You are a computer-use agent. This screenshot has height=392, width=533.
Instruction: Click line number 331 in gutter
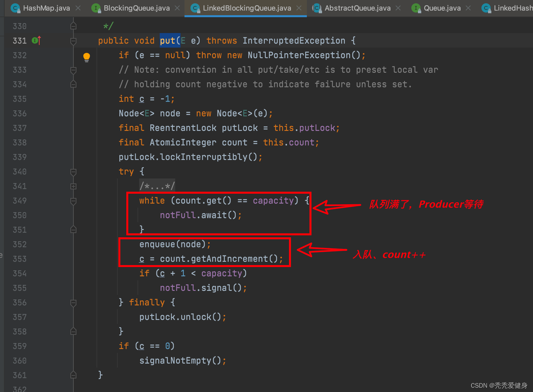tap(20, 41)
